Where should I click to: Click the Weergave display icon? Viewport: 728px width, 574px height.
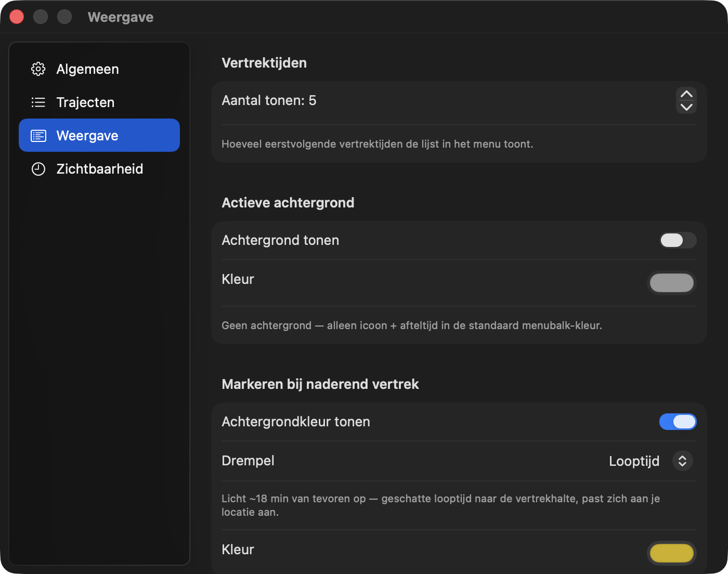tap(38, 136)
